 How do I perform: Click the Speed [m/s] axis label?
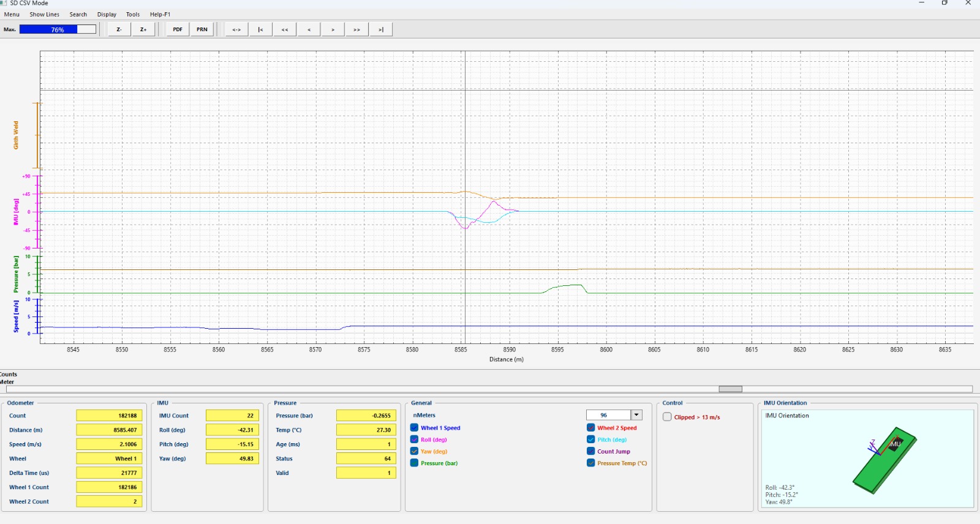click(16, 316)
